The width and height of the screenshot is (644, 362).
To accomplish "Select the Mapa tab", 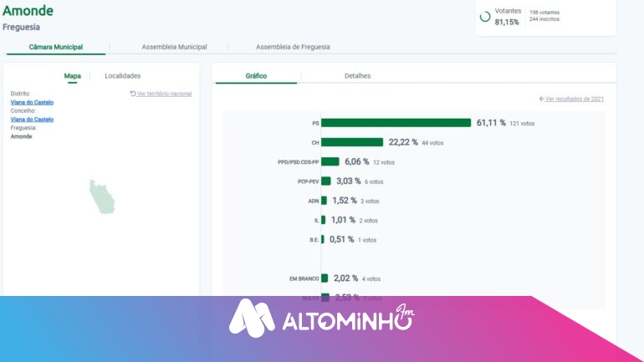I will 72,76.
